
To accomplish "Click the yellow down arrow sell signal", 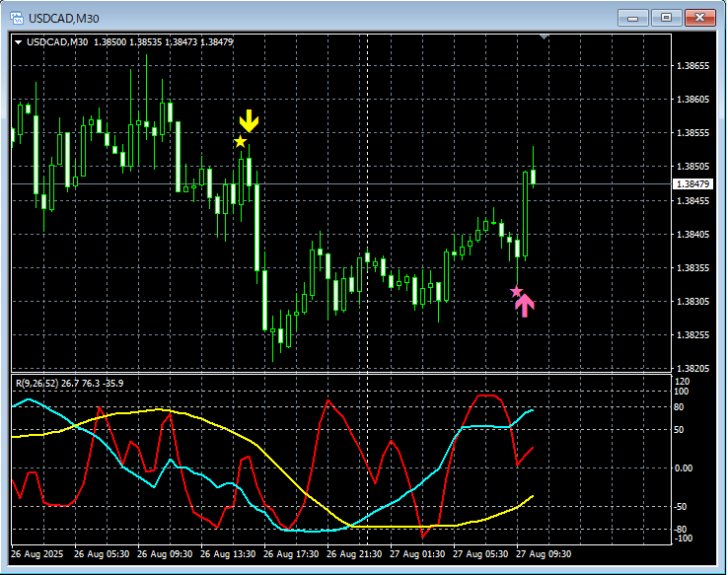I will point(249,120).
